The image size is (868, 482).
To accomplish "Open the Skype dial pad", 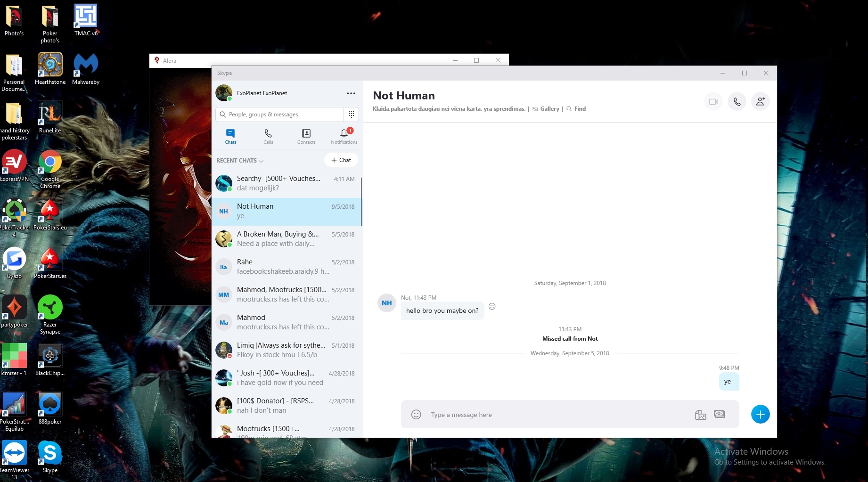I will pos(352,114).
